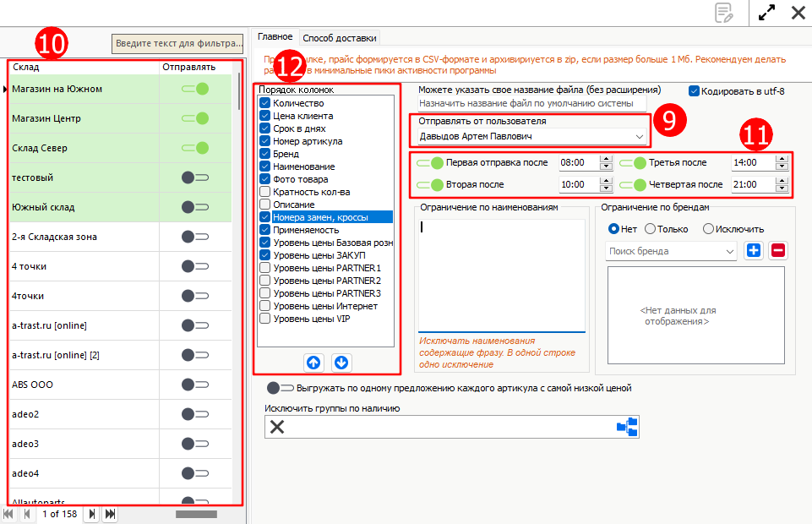Expand the Поиск бренда dropdown
Image resolution: width=812 pixels, height=524 pixels.
click(x=729, y=251)
